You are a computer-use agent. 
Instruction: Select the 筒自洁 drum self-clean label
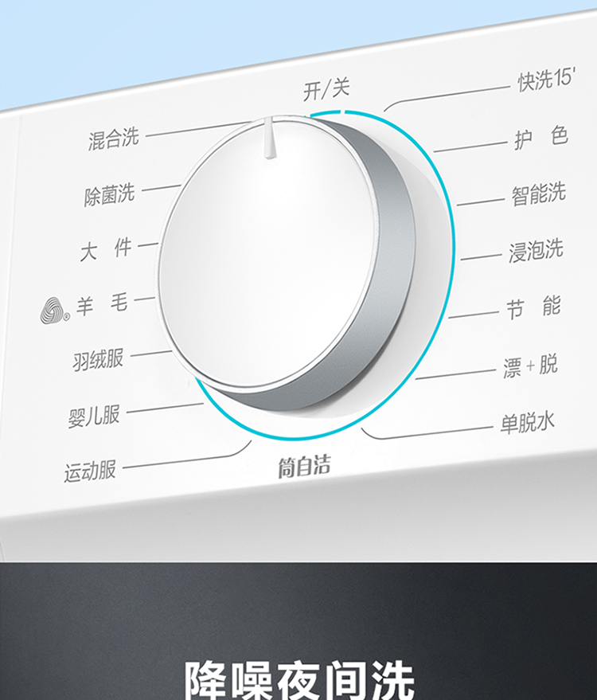click(304, 467)
